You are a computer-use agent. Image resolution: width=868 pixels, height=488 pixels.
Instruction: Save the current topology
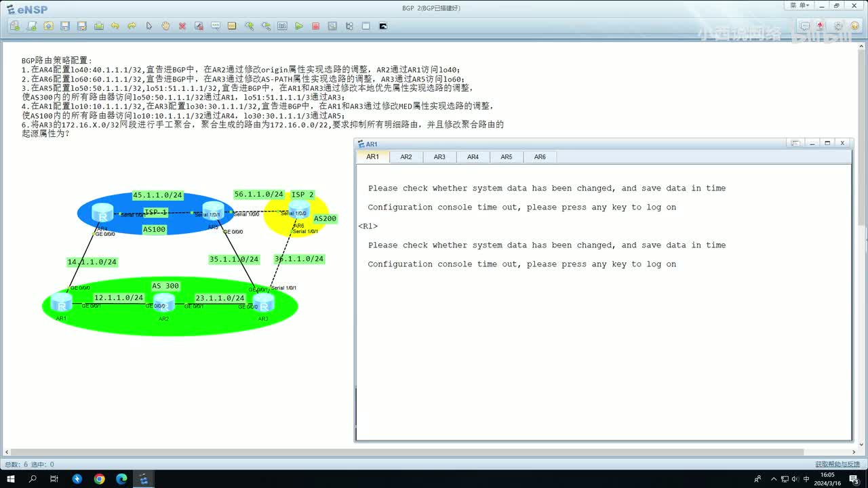tap(65, 26)
